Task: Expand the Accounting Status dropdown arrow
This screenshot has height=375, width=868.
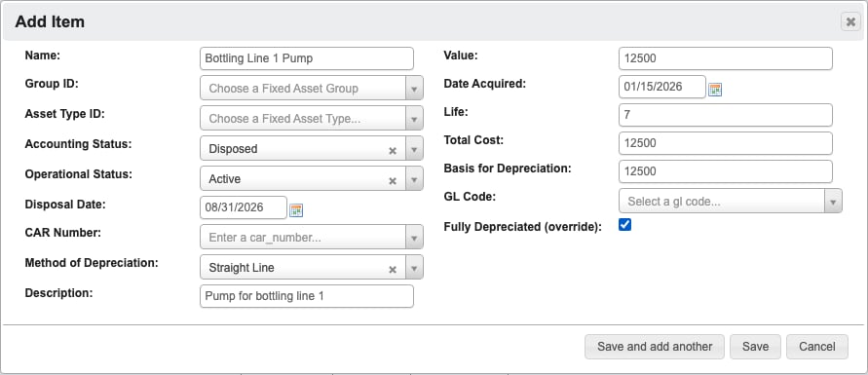Action: click(x=414, y=149)
